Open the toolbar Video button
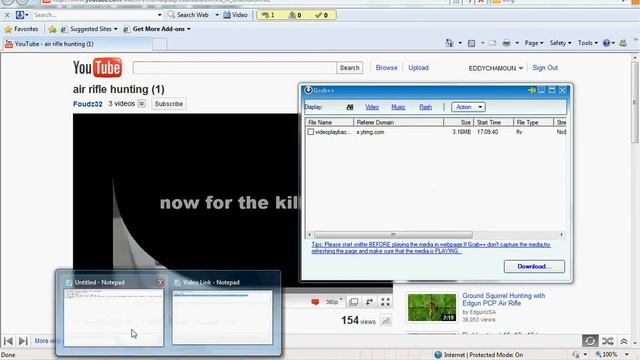The height and width of the screenshot is (360, 640). coord(235,15)
